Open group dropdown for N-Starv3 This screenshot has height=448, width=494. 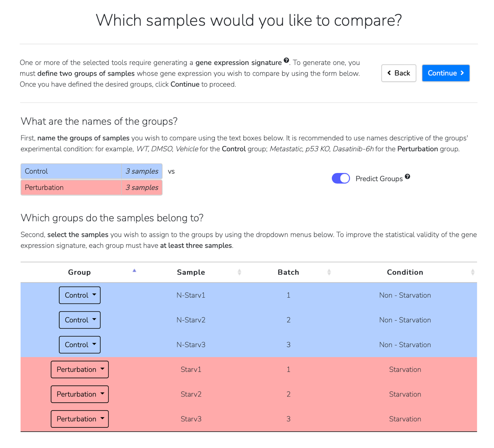tap(80, 345)
